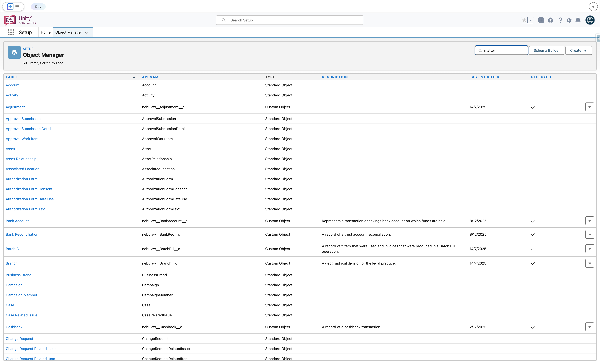Open the Help question mark icon
600x364 pixels.
[560, 20]
